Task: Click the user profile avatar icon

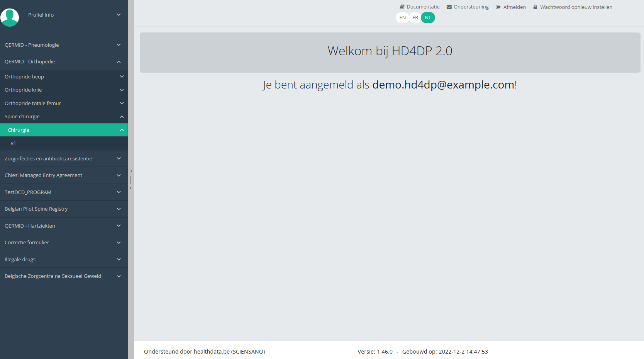Action: pyautogui.click(x=10, y=17)
